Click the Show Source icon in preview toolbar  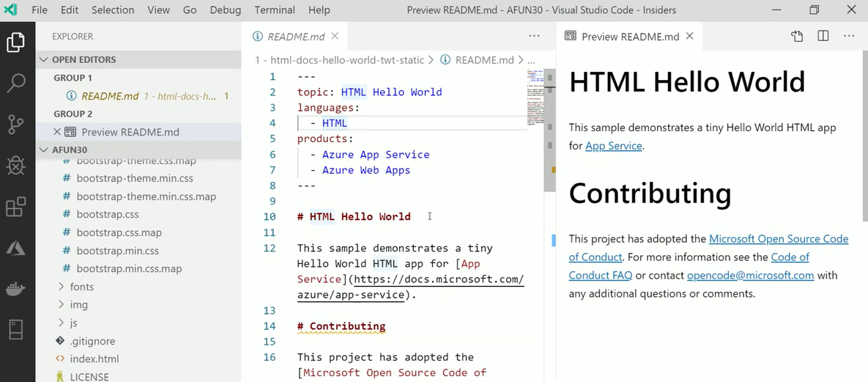(x=797, y=36)
